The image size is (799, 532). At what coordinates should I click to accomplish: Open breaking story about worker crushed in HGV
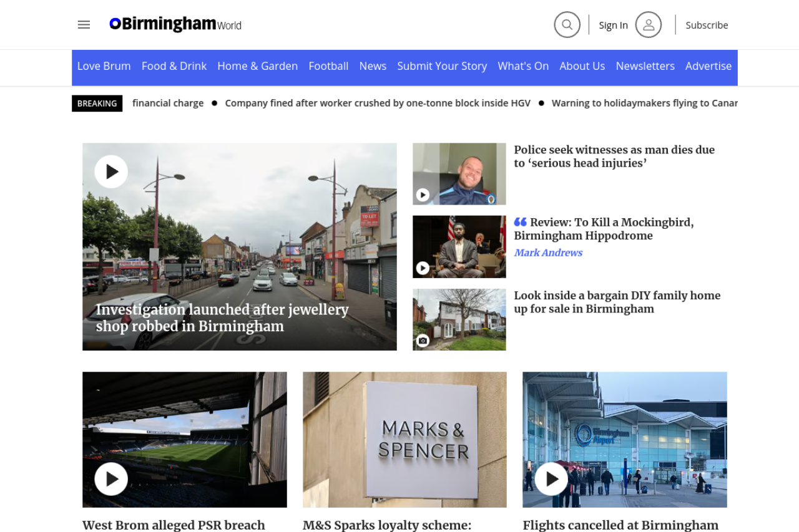pos(378,103)
